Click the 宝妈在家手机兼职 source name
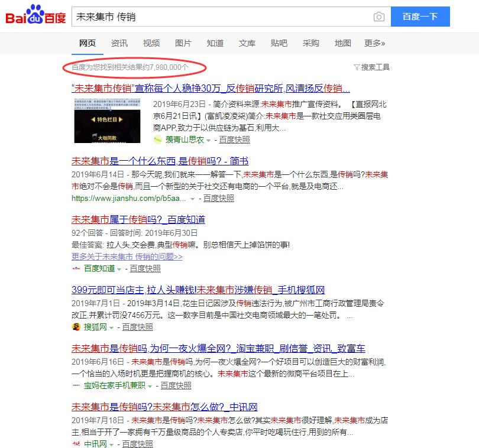 [x=115, y=386]
